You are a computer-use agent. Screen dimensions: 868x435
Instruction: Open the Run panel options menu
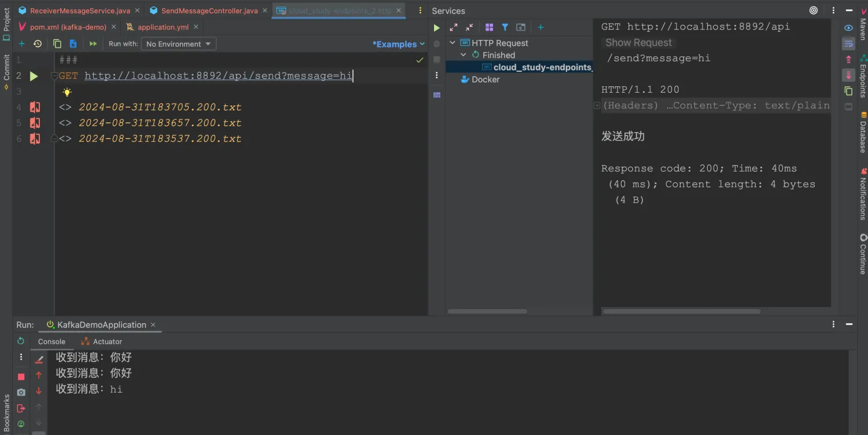[x=834, y=325]
